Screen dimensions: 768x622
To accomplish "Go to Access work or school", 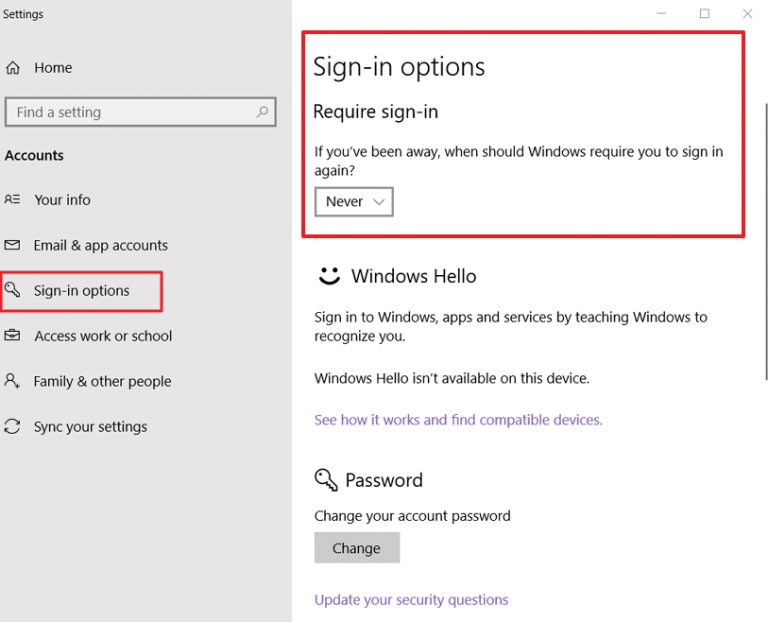I will tap(103, 336).
